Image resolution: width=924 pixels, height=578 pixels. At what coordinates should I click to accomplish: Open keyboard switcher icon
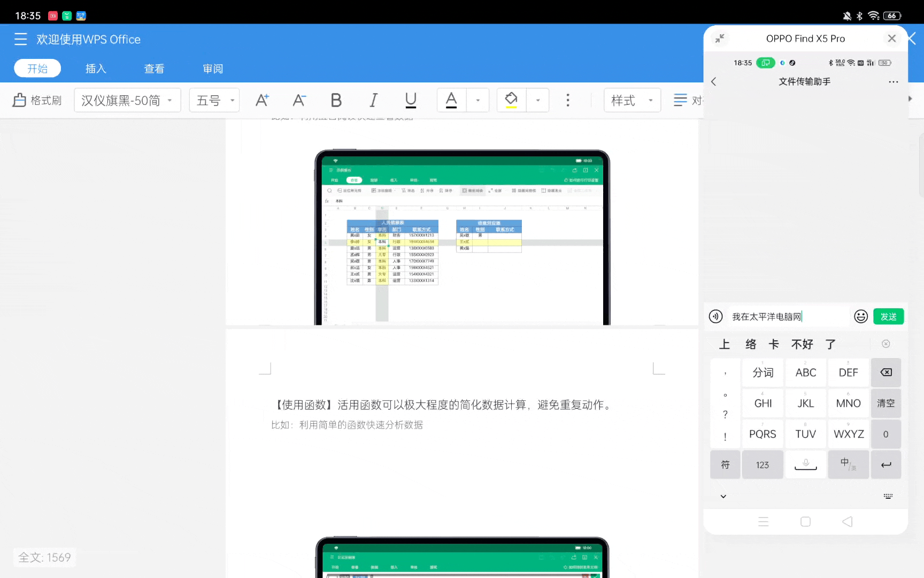point(888,496)
